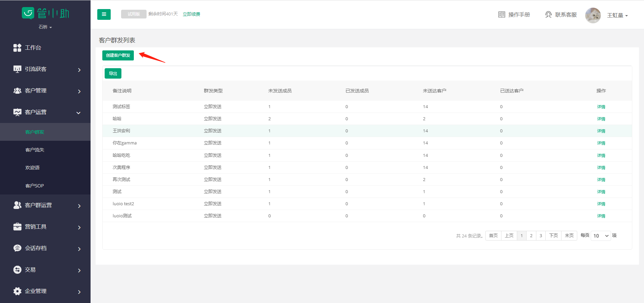Image resolution: width=644 pixels, height=303 pixels.
Task: Expand 交易 menu chevron
Action: 79,270
